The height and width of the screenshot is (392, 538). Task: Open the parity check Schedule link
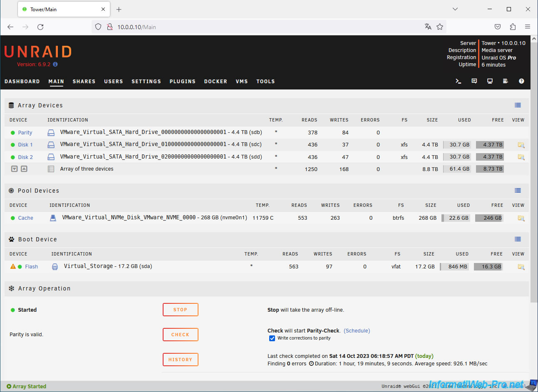coord(357,331)
